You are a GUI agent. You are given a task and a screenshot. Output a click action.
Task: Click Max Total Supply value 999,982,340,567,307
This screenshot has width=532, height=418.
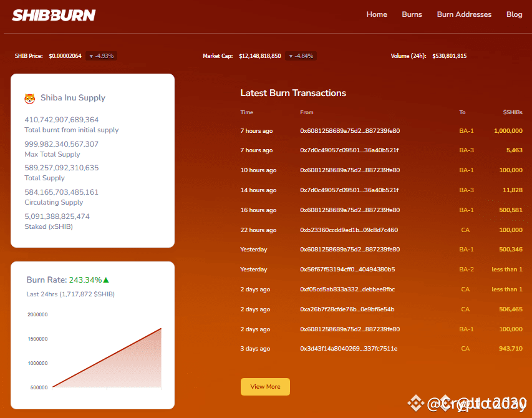[61, 144]
